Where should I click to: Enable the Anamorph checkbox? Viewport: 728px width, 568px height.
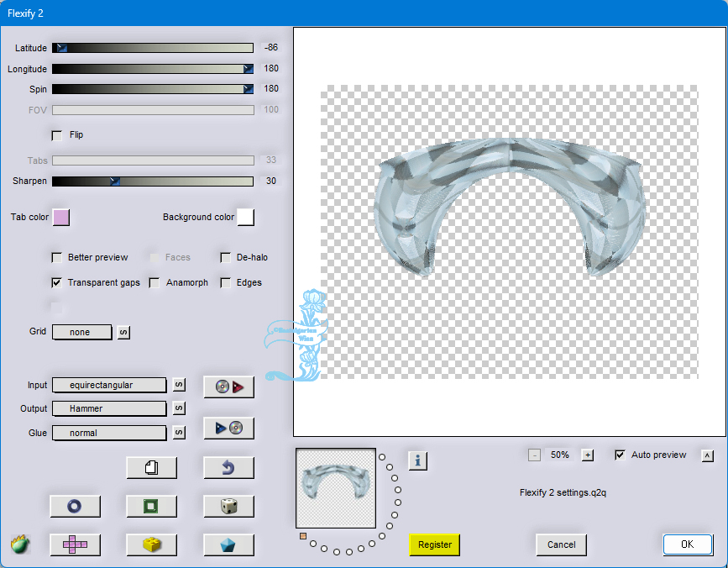[155, 283]
